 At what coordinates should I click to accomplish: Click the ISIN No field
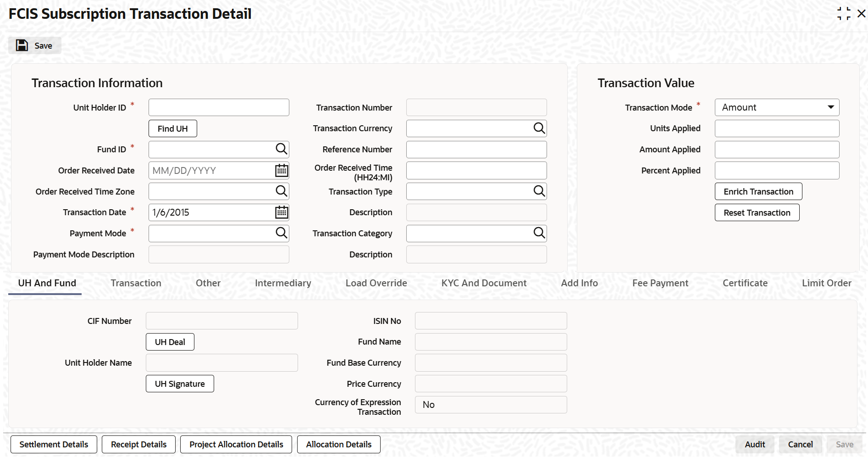tap(491, 321)
